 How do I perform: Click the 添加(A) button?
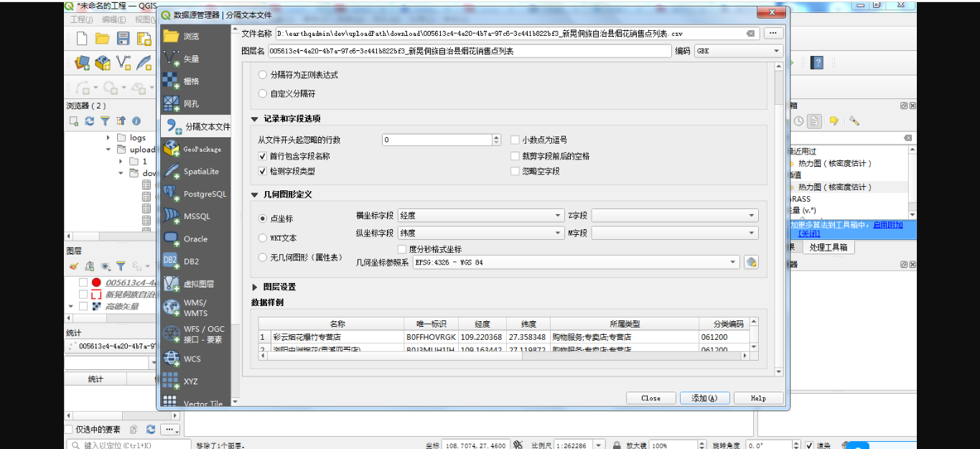(704, 398)
